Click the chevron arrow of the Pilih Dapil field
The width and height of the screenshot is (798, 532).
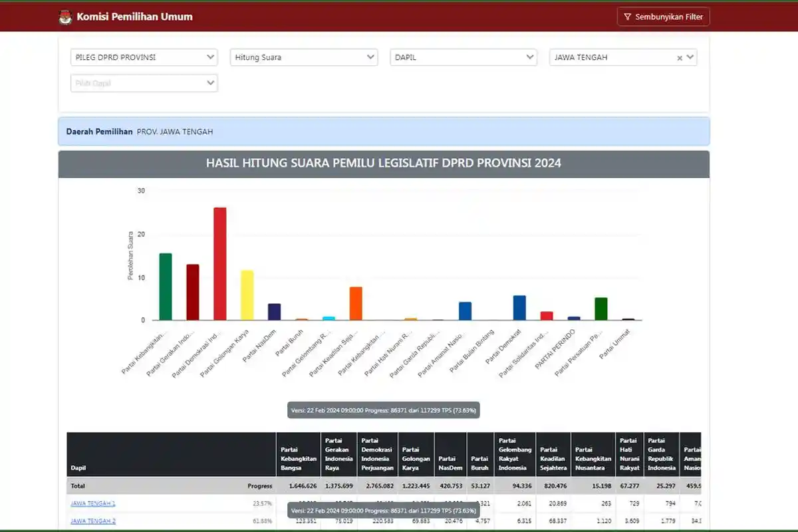click(210, 83)
